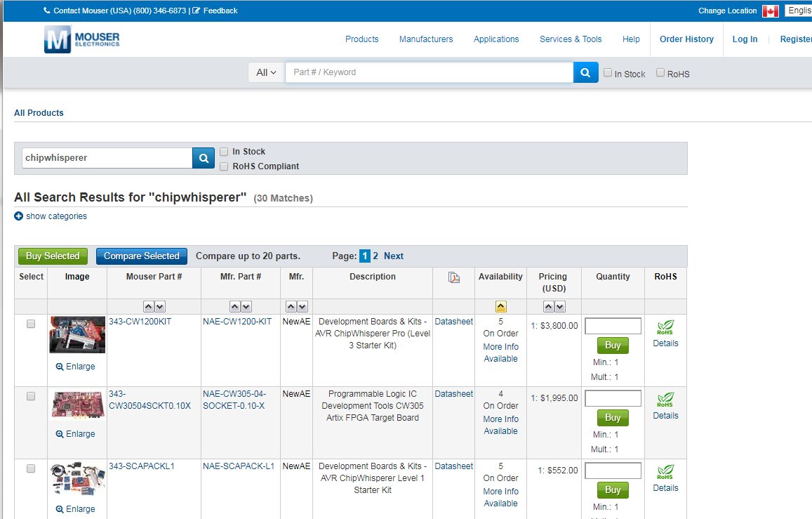The height and width of the screenshot is (519, 812).
Task: Click the Mouser Electronics logo
Action: [x=82, y=39]
